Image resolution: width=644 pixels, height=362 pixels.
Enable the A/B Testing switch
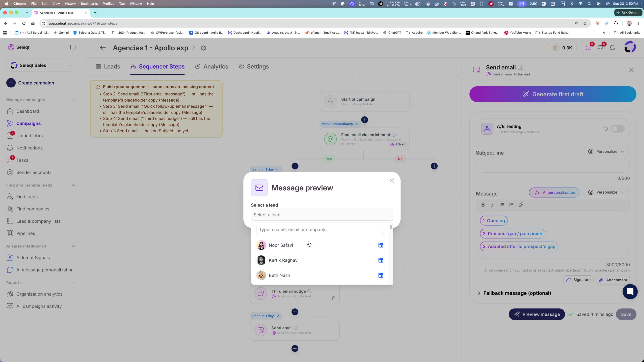[618, 129]
